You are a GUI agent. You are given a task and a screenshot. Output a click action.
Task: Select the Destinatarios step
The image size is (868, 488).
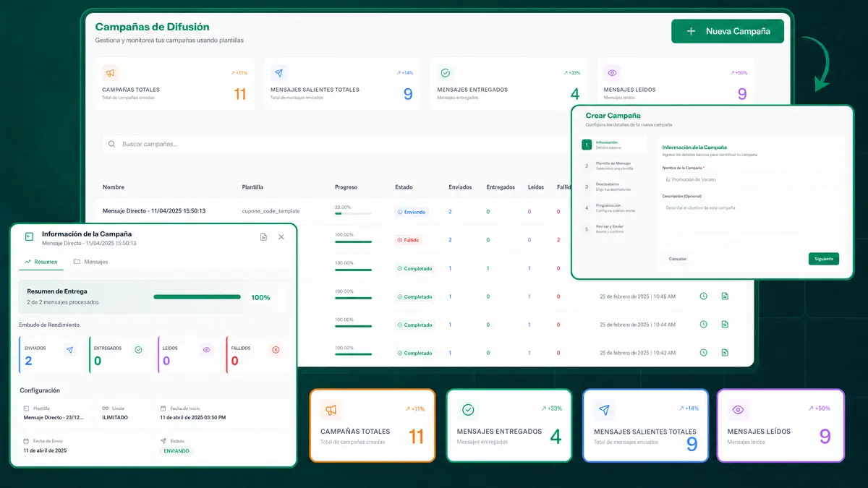point(614,187)
